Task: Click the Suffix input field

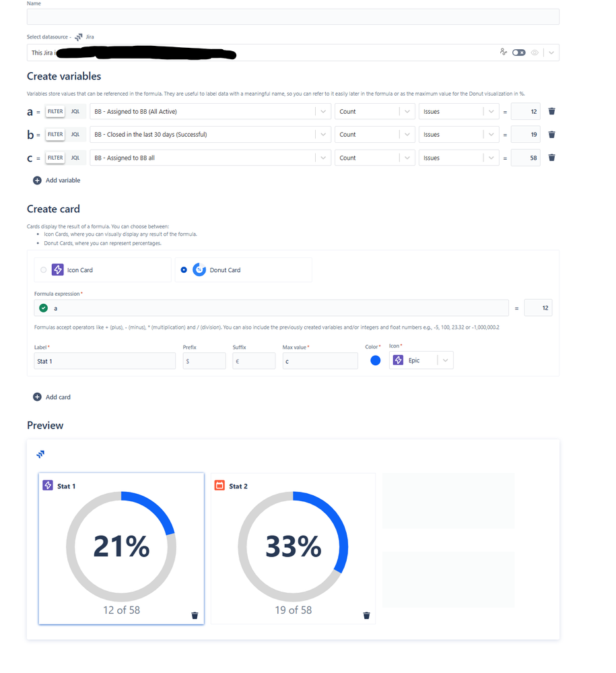Action: (x=254, y=361)
